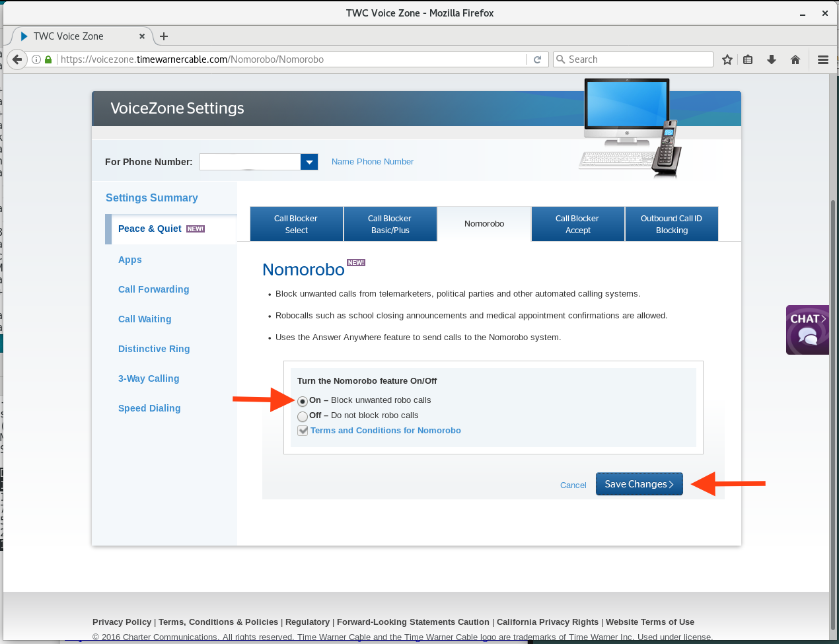This screenshot has height=644, width=839.
Task: Click the Save Changes button
Action: [639, 484]
